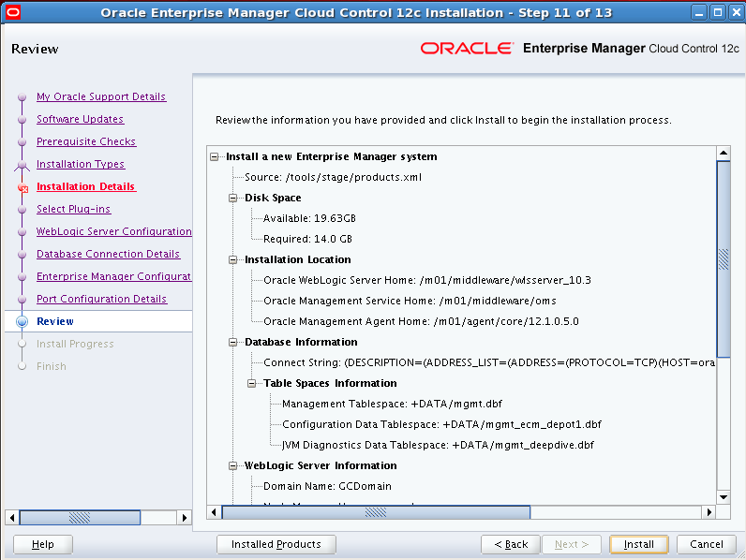Image resolution: width=746 pixels, height=560 pixels.
Task: Click the step bullet beside Database Connection Details
Action: point(22,255)
